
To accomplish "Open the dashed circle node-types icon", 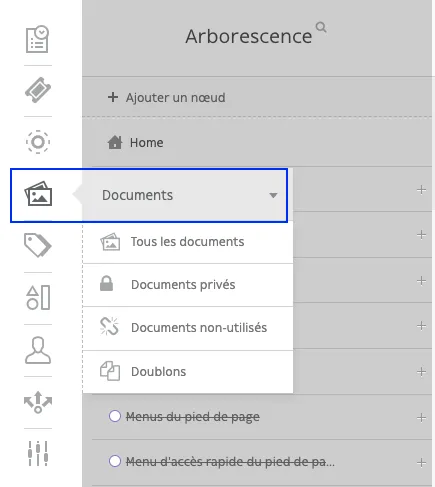I will coord(38,142).
